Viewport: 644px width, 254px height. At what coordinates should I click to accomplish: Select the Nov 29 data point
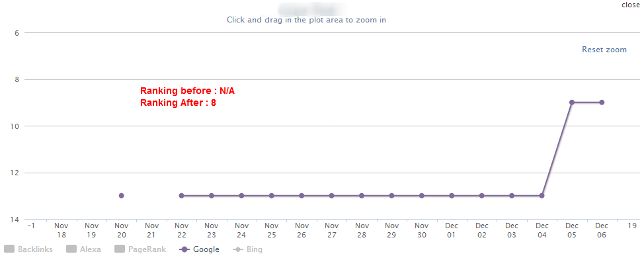click(x=392, y=196)
